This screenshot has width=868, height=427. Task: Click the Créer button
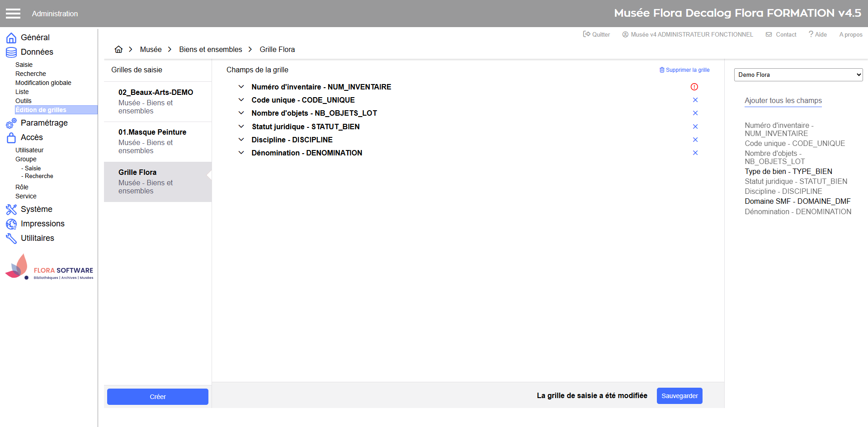157,397
